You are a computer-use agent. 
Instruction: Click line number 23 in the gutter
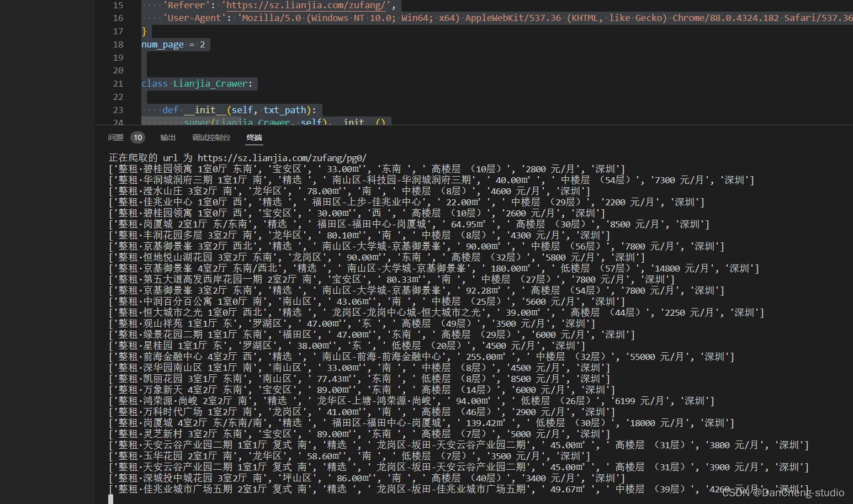(118, 110)
